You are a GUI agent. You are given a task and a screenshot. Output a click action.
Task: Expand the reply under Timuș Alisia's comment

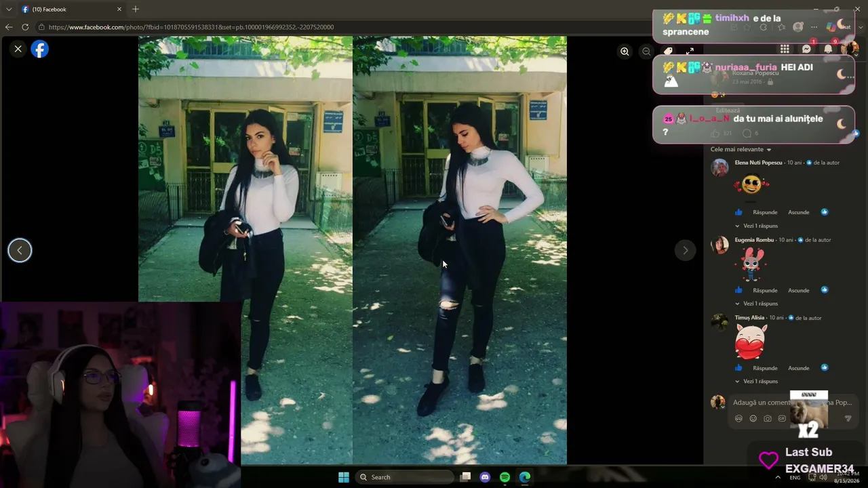point(757,382)
